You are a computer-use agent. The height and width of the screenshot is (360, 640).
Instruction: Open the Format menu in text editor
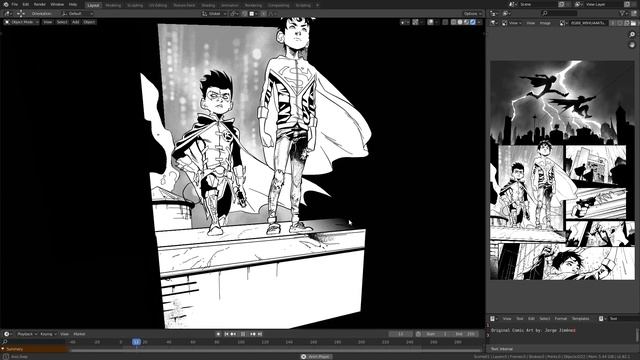coord(560,318)
